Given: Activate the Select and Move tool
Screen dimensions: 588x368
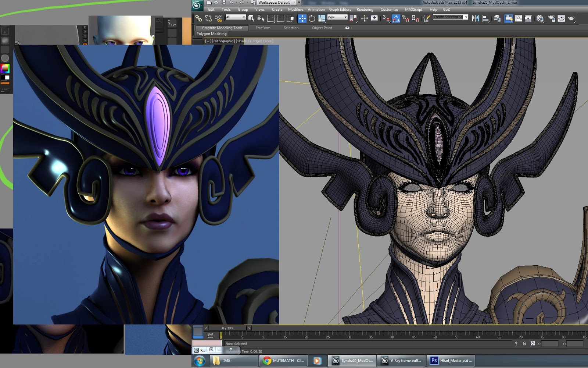Looking at the screenshot, I should coord(302,18).
